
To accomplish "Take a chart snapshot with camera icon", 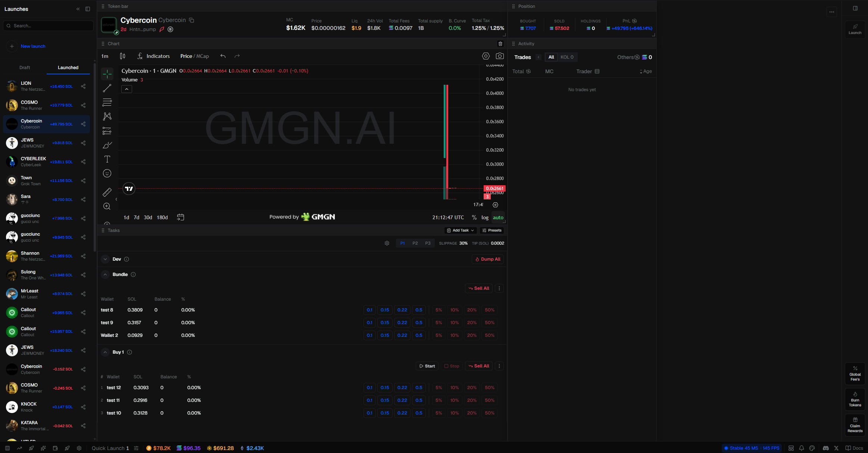I will (x=500, y=56).
